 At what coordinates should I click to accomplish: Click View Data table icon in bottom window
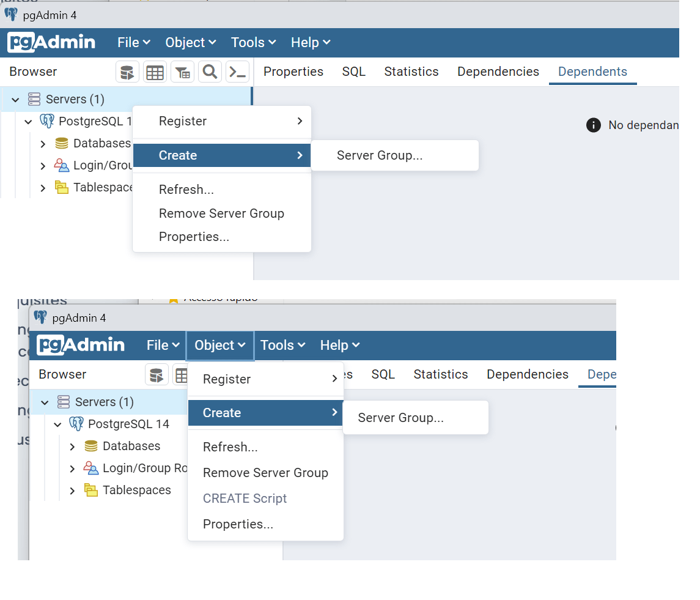(x=181, y=375)
